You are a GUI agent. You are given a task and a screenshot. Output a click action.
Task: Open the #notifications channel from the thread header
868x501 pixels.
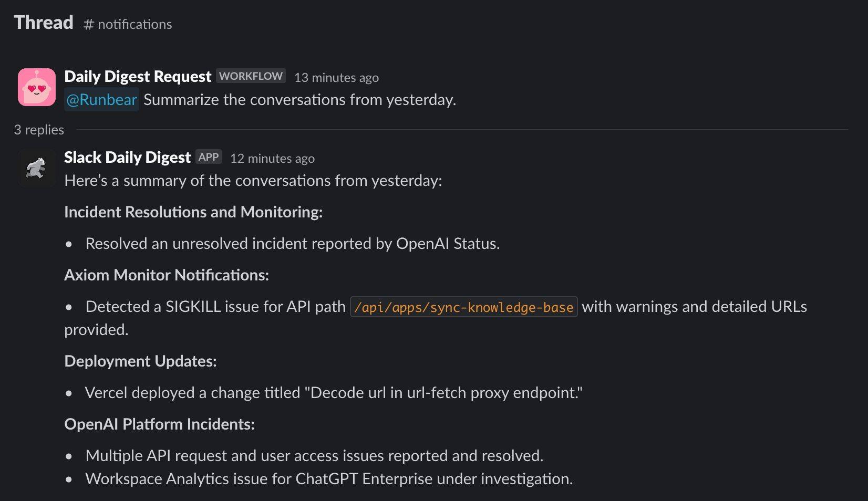127,24
